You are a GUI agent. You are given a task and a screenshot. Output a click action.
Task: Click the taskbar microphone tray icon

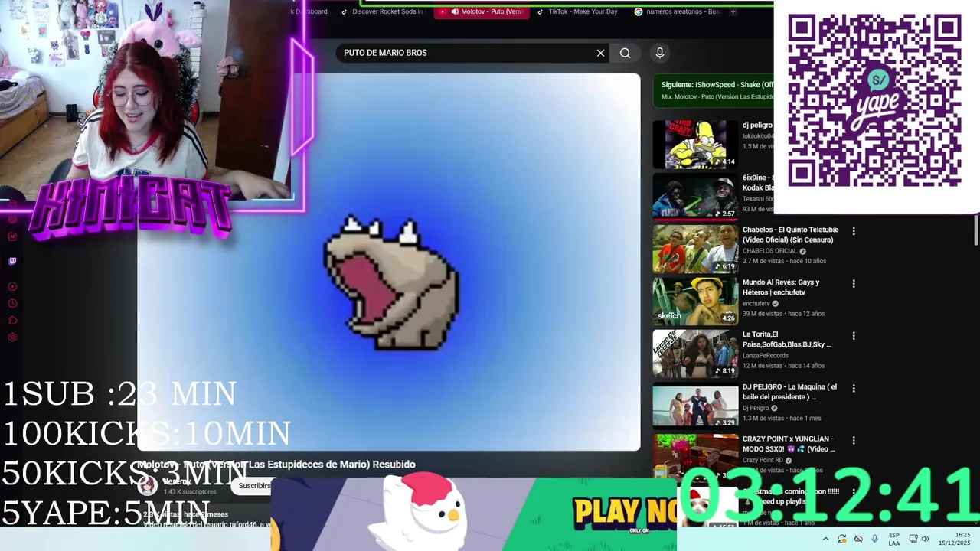pos(875,540)
